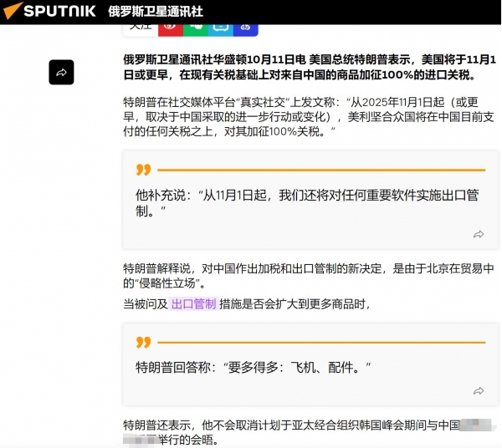Click quotation mark icon in first quote box

pyautogui.click(x=144, y=170)
